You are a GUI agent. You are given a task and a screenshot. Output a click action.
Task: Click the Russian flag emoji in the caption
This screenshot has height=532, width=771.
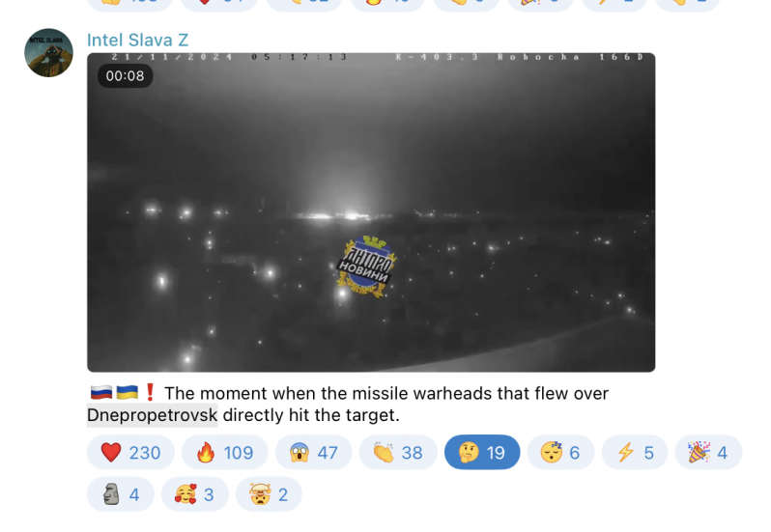(x=101, y=393)
